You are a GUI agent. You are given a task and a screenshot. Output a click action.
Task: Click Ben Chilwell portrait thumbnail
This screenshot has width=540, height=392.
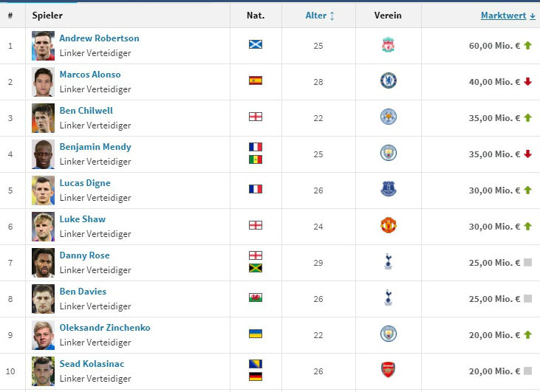click(x=44, y=118)
